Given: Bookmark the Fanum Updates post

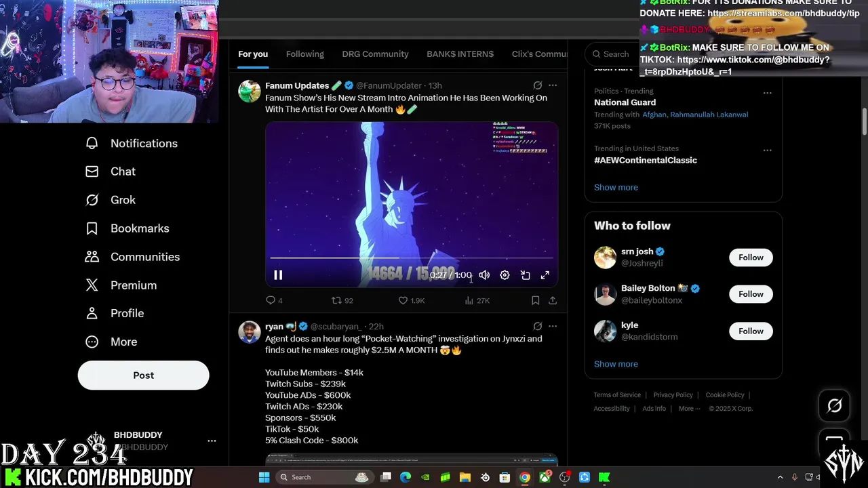Looking at the screenshot, I should coord(535,300).
